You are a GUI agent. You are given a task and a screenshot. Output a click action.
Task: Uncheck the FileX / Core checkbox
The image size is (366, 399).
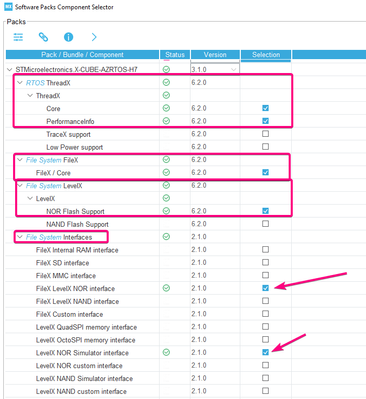(x=265, y=172)
